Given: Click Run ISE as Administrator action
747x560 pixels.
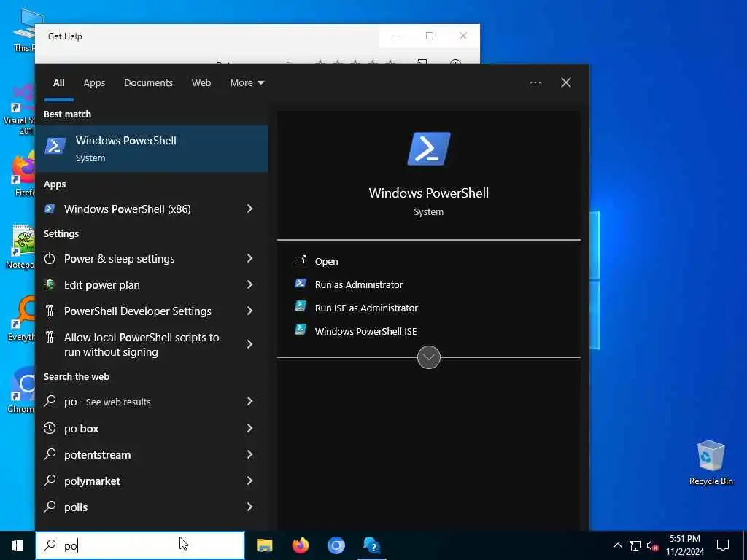Looking at the screenshot, I should 366,308.
